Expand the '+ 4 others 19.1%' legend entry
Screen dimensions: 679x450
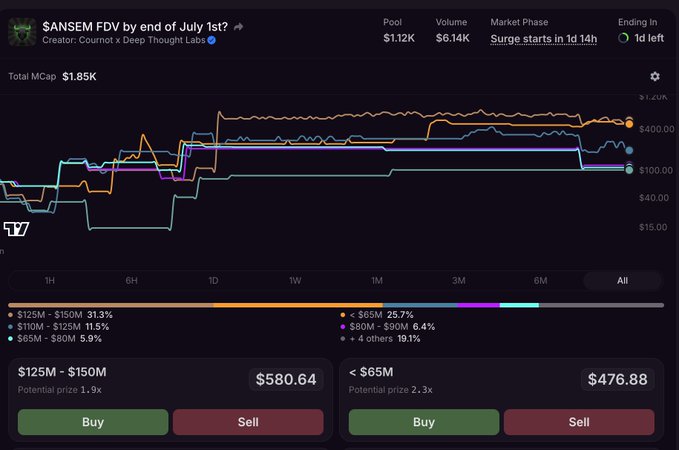[380, 339]
